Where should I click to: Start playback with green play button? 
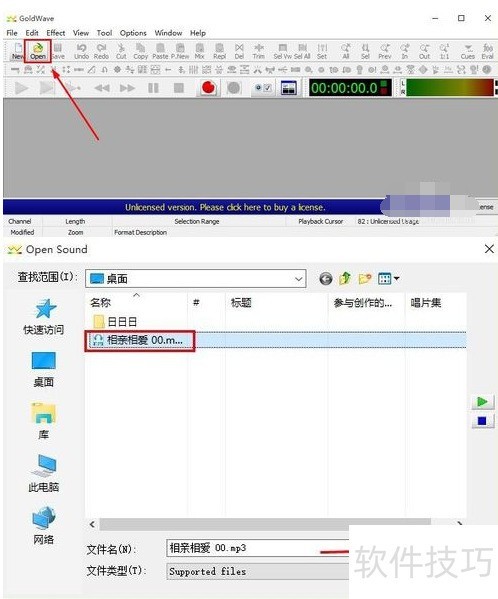coord(22,88)
